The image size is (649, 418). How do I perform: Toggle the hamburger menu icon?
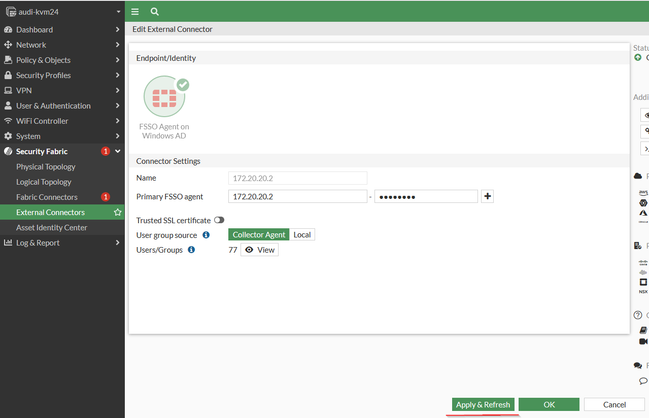tap(135, 12)
